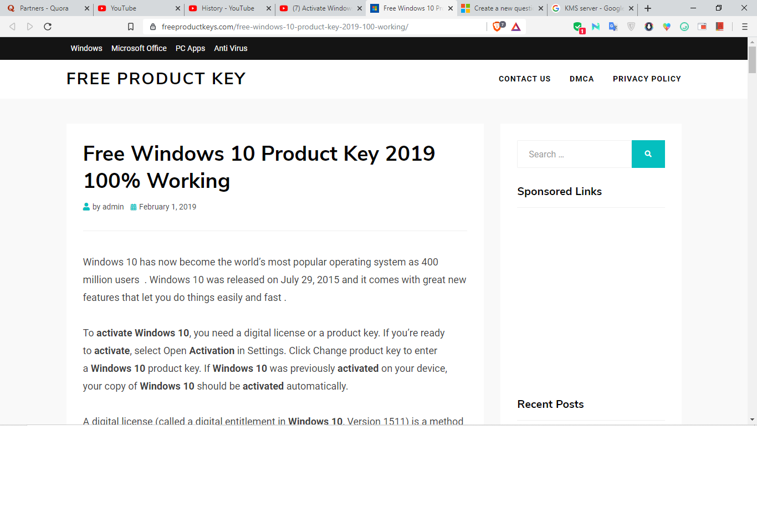View site lock security info
The width and height of the screenshot is (757, 532).
click(x=153, y=27)
